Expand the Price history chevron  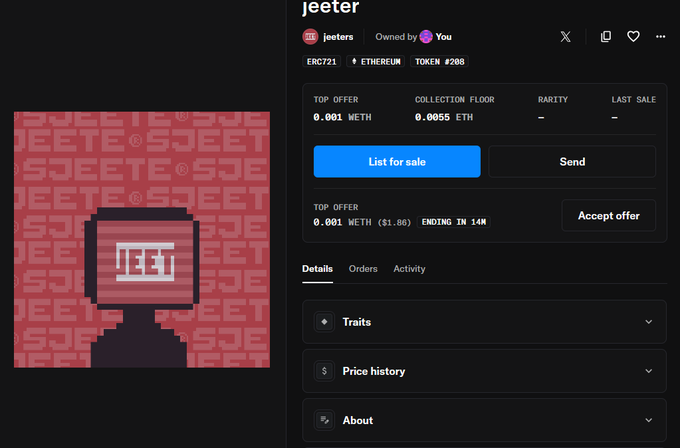pos(649,371)
